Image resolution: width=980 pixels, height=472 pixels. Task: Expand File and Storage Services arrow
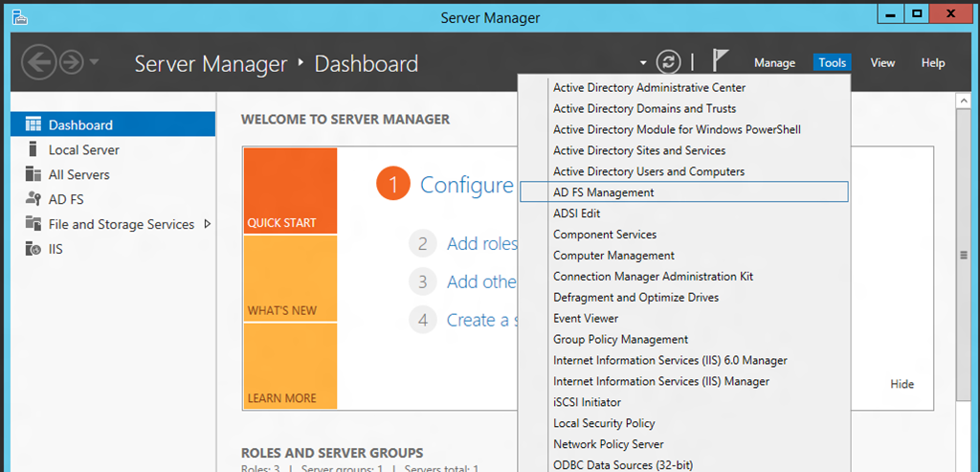[208, 224]
